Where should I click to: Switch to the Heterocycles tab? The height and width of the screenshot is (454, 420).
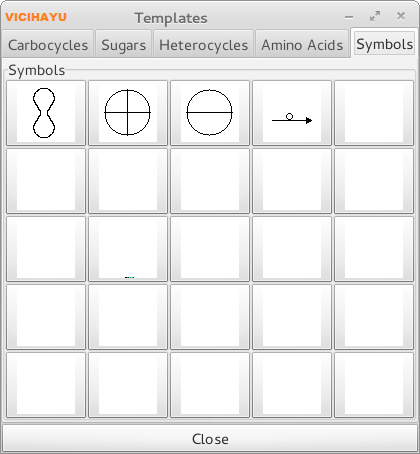coord(203,45)
